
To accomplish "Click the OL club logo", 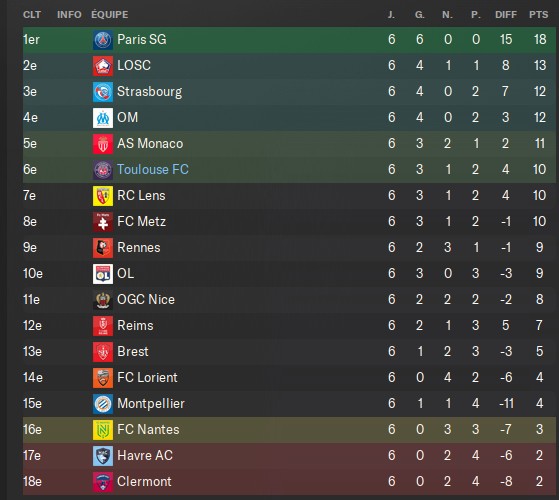I will coord(103,274).
